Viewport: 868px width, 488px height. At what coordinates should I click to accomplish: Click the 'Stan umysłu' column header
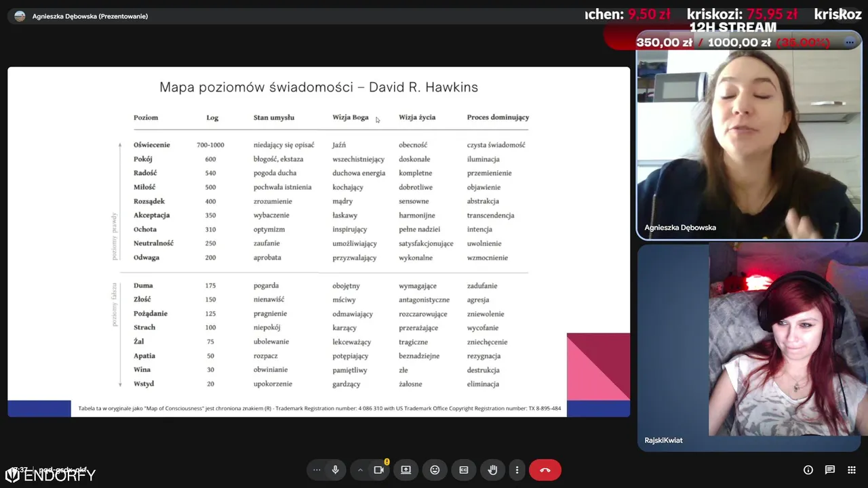pos(274,117)
